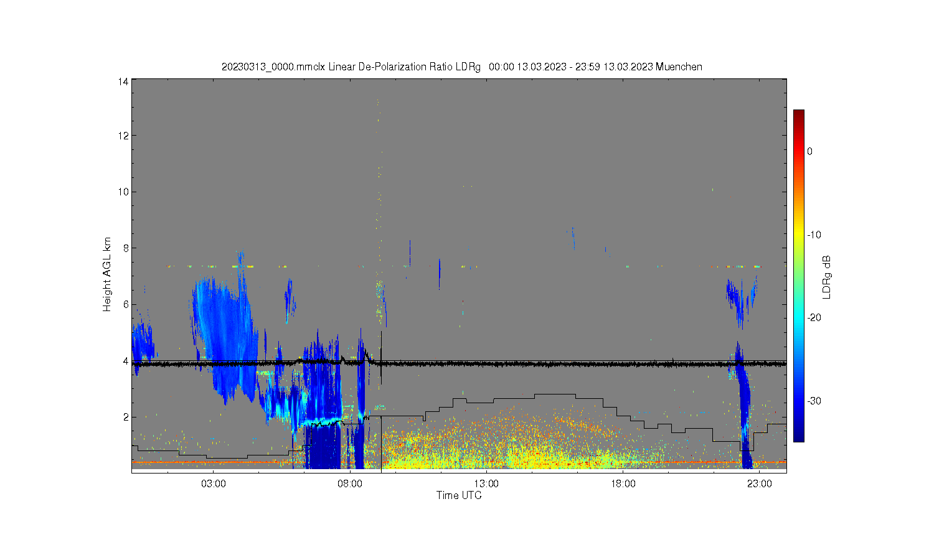Click the '18:00' time tick label

click(623, 483)
